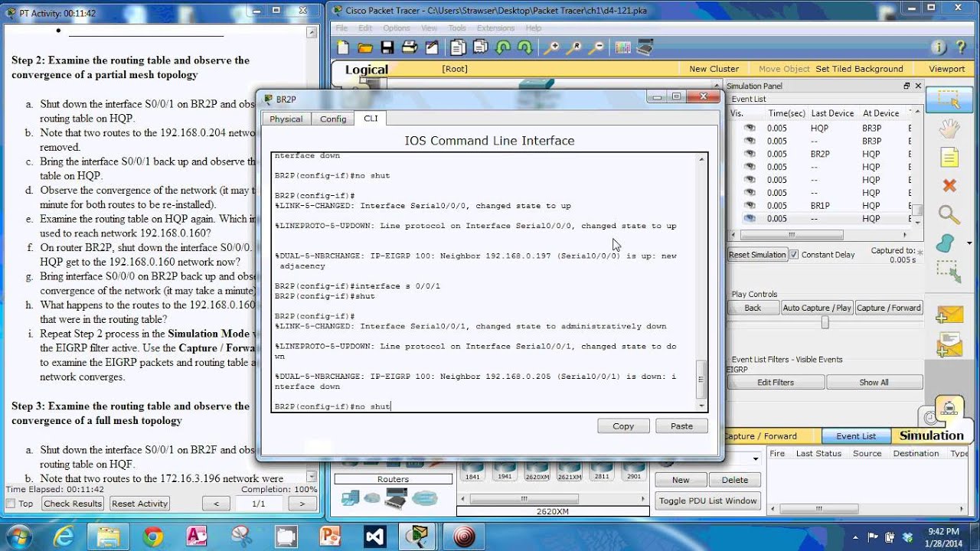Click the Reset Activity button
Image resolution: width=980 pixels, height=551 pixels.
(139, 504)
